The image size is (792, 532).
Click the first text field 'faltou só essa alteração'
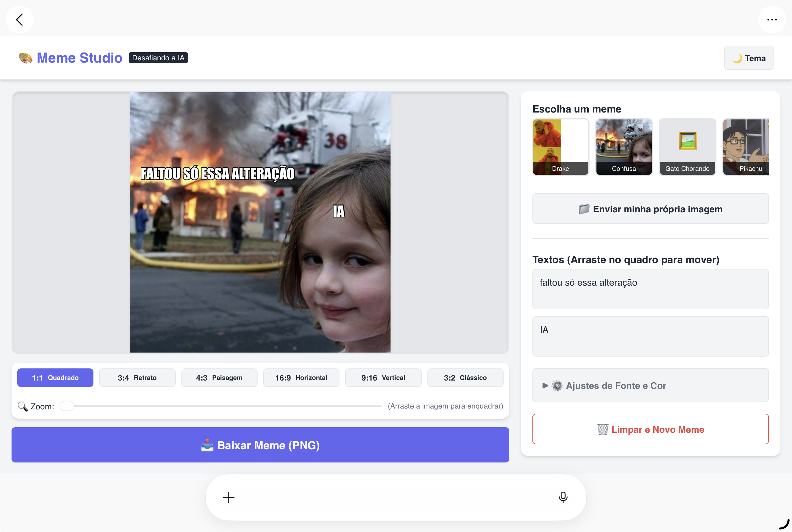pyautogui.click(x=650, y=289)
